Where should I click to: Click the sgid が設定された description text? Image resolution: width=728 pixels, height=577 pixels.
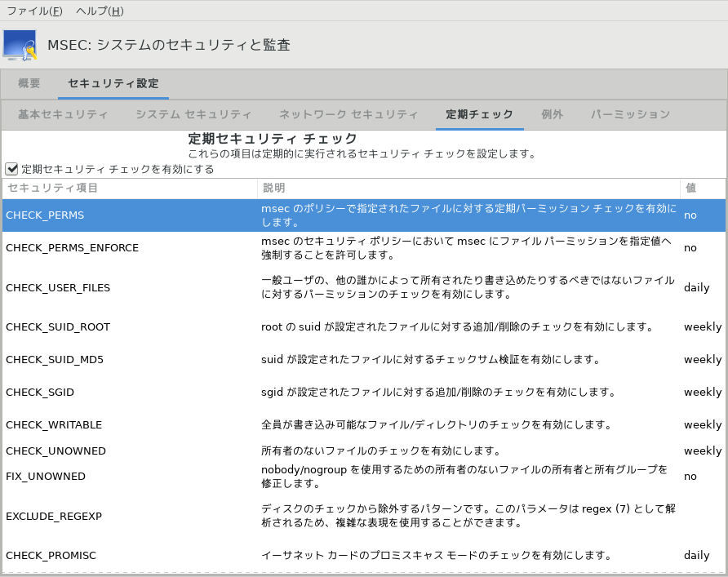(x=438, y=393)
